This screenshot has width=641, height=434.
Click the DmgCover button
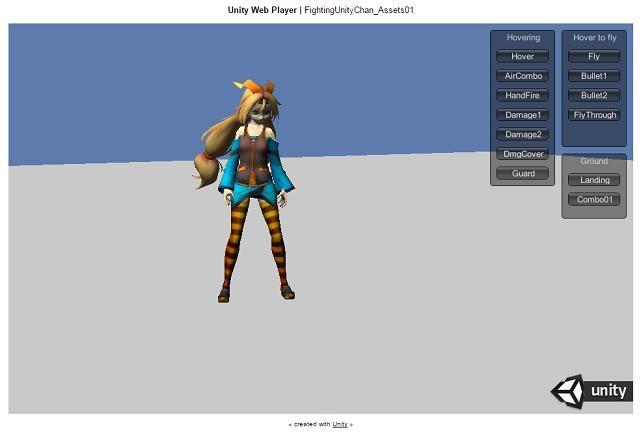click(522, 154)
